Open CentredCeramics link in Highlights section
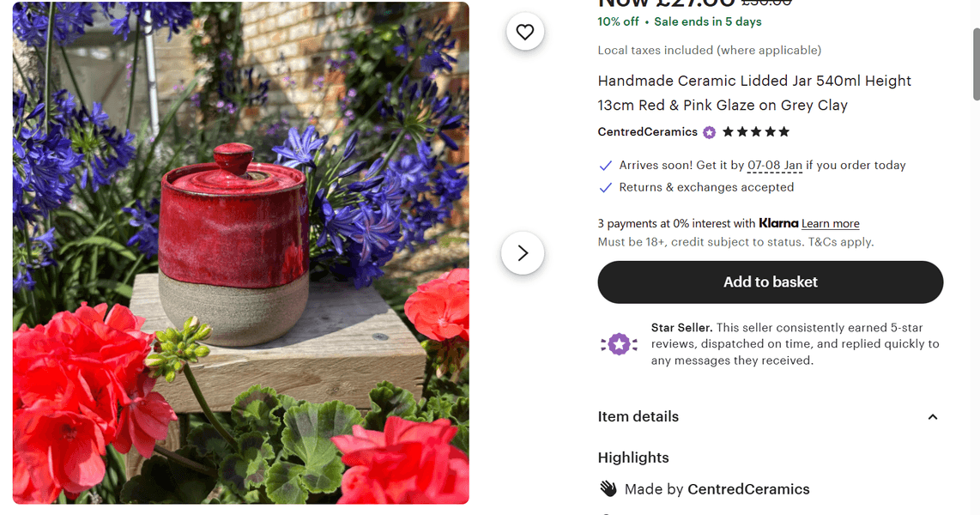Viewport: 980px width, 515px height. (x=748, y=489)
